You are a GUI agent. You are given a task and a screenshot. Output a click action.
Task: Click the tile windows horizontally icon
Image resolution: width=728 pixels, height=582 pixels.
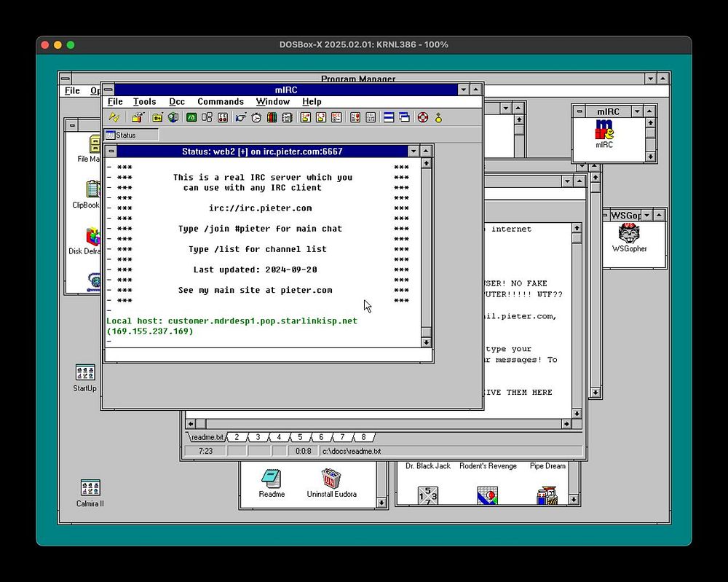pyautogui.click(x=389, y=117)
